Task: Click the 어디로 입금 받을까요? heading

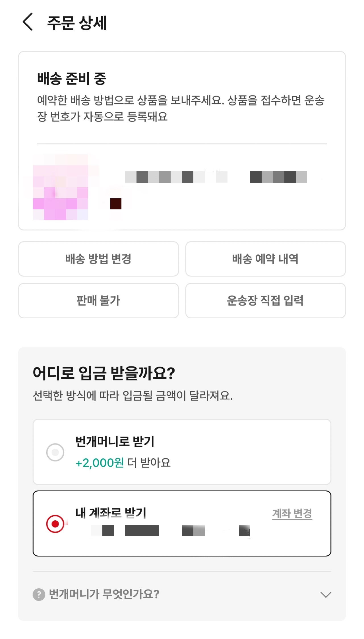Action: (x=104, y=373)
